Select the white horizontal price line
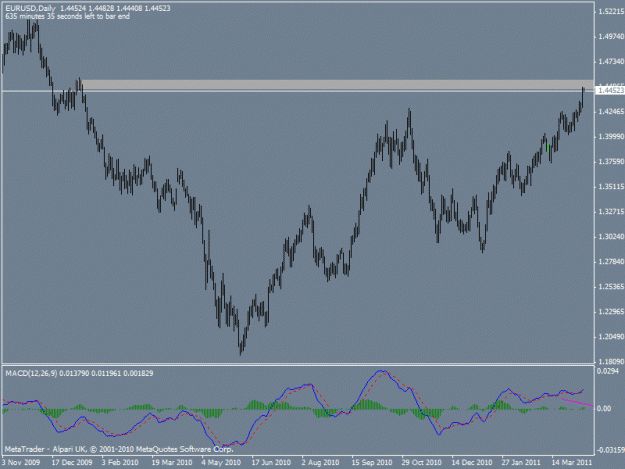The width and height of the screenshot is (625, 469). [x=298, y=91]
